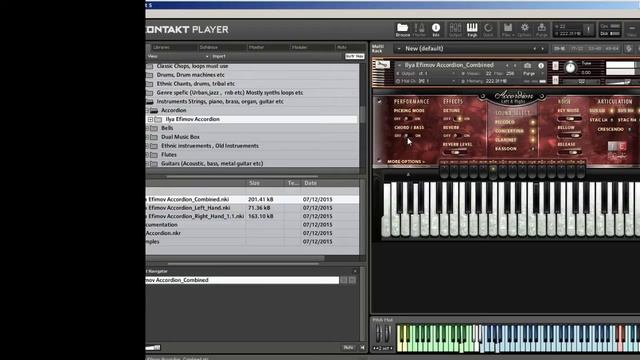Viewport: 640px width, 360px height.
Task: Expand Ilya Efimov Accordion tree node
Action: pos(150,119)
